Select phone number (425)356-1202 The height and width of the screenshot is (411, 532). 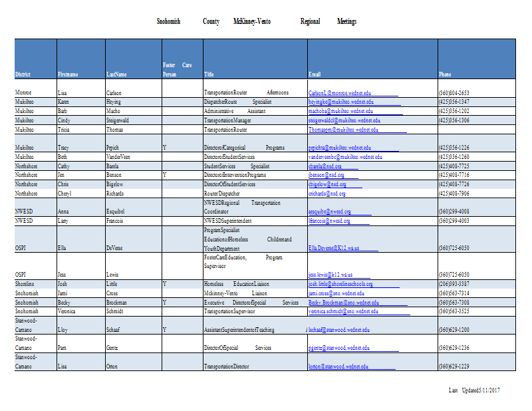(454, 111)
